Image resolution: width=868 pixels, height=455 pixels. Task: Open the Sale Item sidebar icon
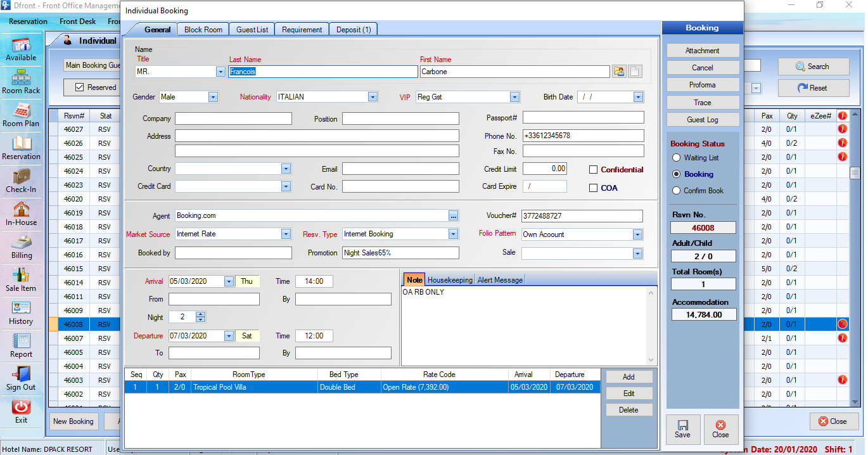coord(21,280)
